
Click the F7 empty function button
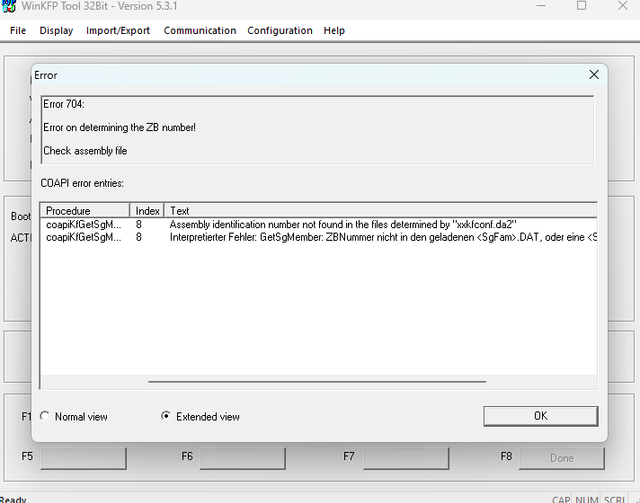click(406, 458)
